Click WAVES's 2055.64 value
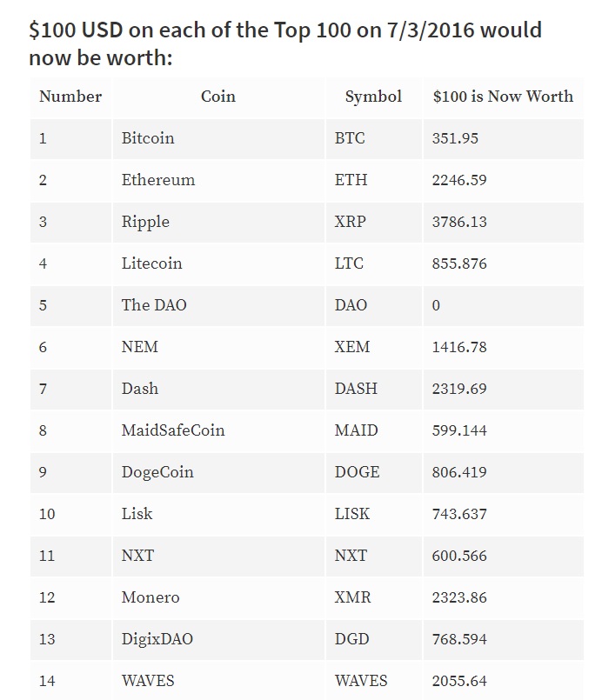 point(459,681)
